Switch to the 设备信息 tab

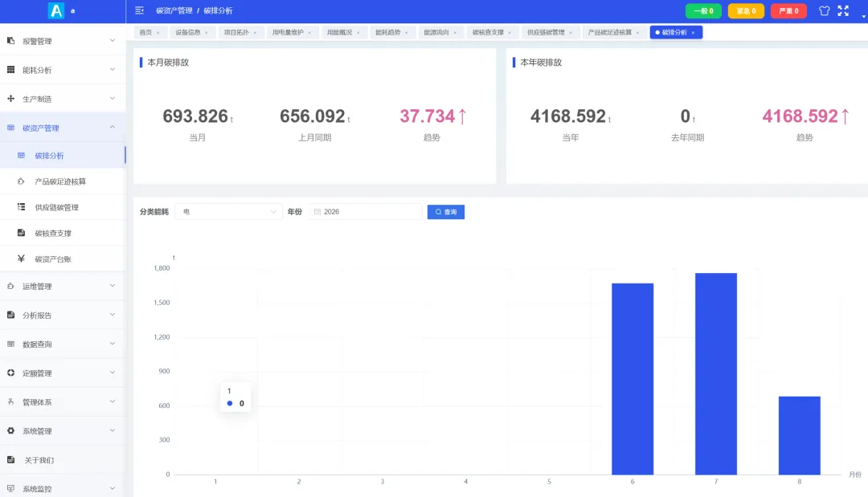coord(187,33)
